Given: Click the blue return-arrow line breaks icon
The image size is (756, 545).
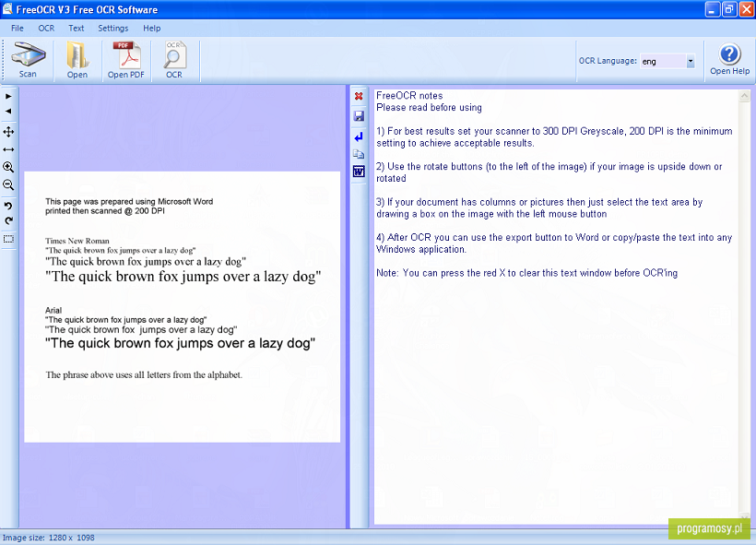Looking at the screenshot, I should point(359,137).
